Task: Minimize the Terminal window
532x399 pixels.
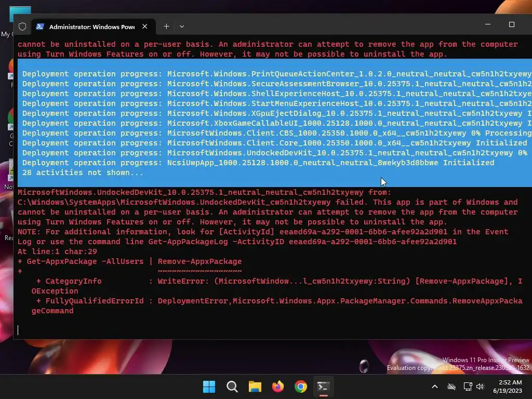Action: pos(488,24)
